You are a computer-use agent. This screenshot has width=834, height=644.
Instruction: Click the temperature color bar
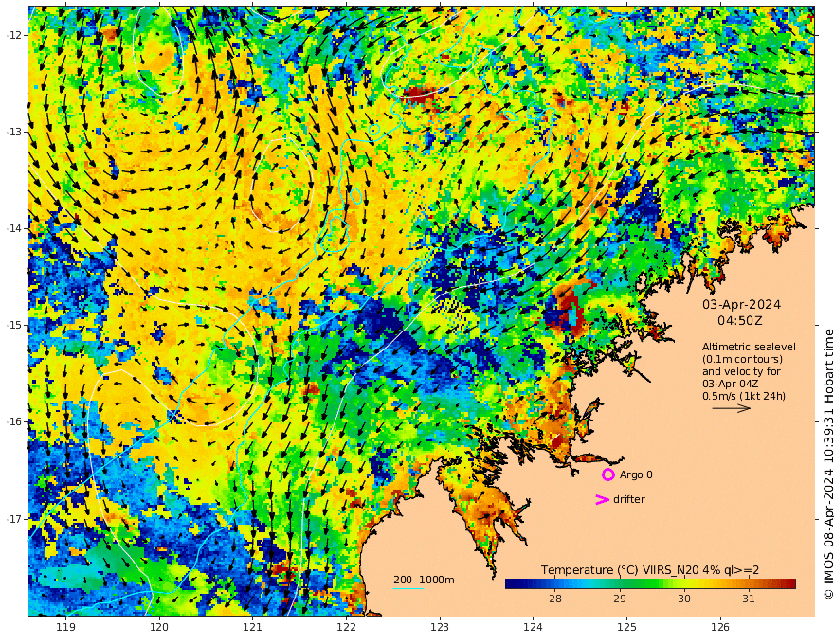[650, 584]
